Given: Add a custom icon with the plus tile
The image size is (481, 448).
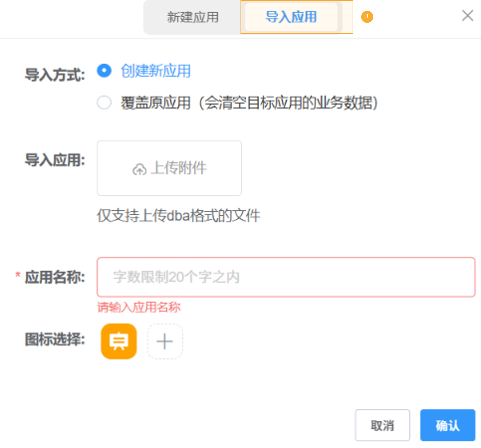Looking at the screenshot, I should [165, 341].
